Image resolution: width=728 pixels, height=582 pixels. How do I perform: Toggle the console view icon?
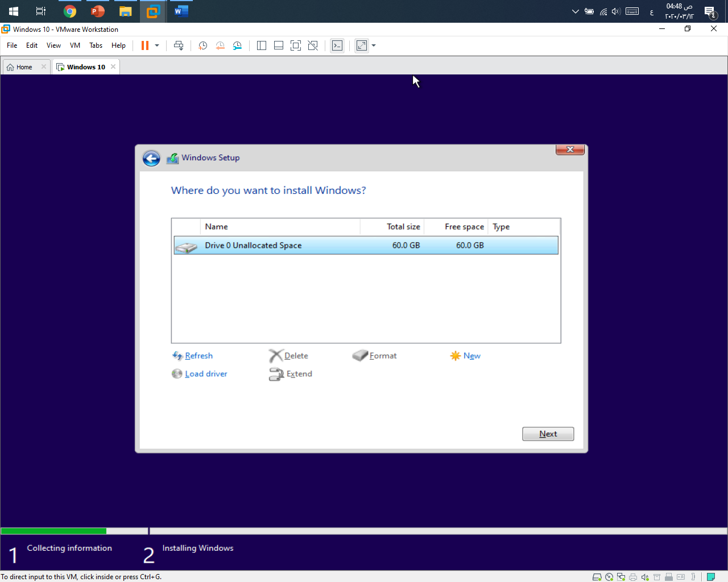point(337,45)
